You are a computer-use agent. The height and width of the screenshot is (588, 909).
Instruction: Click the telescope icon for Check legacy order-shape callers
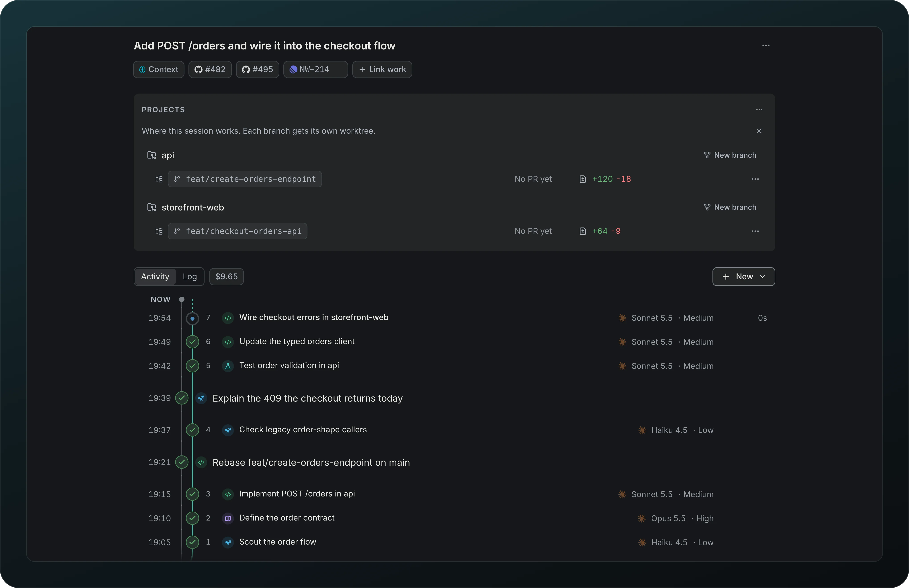228,430
